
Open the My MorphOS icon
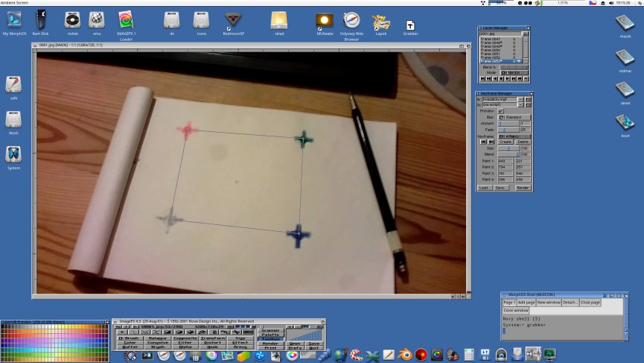[15, 20]
